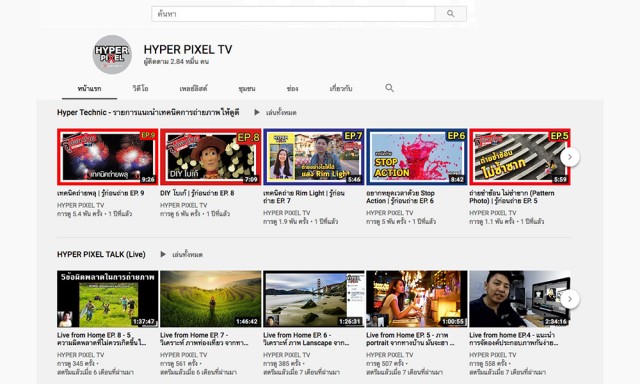Screen dimensions: 640x384
Task: Click the 7:09 duration badge
Action: tap(251, 179)
